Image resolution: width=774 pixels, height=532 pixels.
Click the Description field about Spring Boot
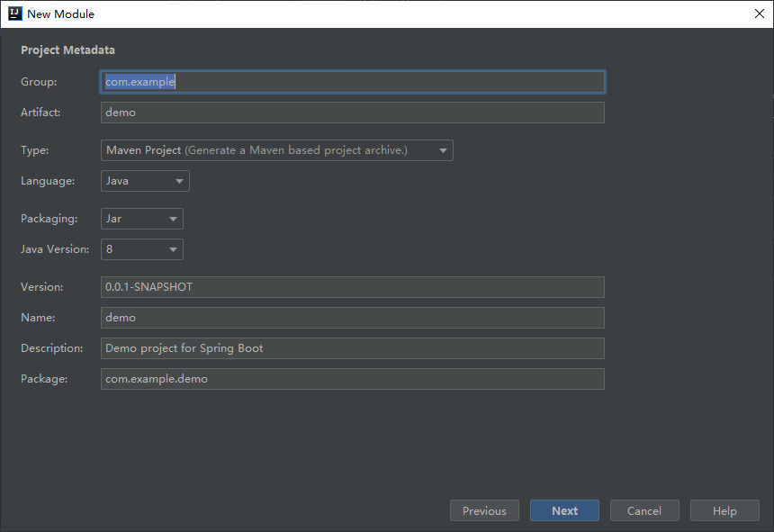click(352, 348)
